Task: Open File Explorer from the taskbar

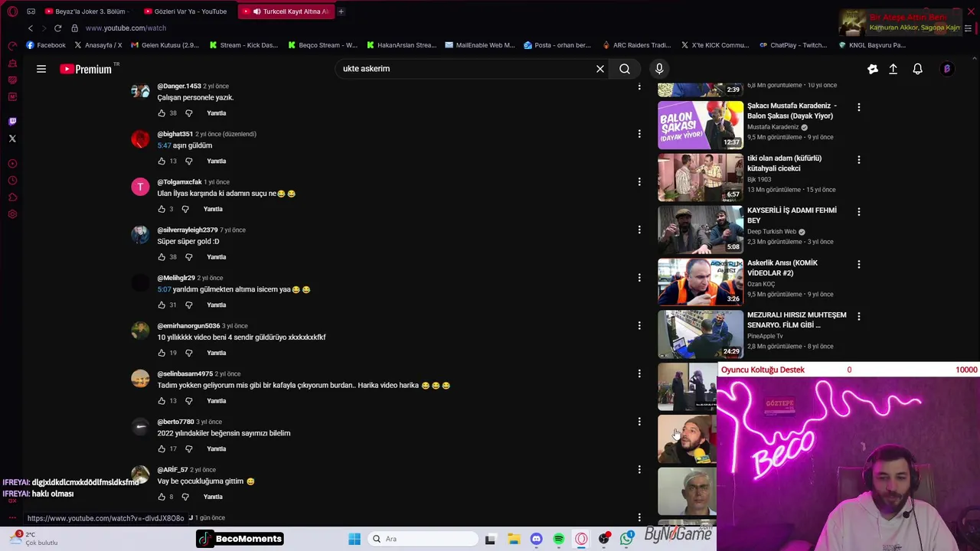Action: pyautogui.click(x=514, y=539)
